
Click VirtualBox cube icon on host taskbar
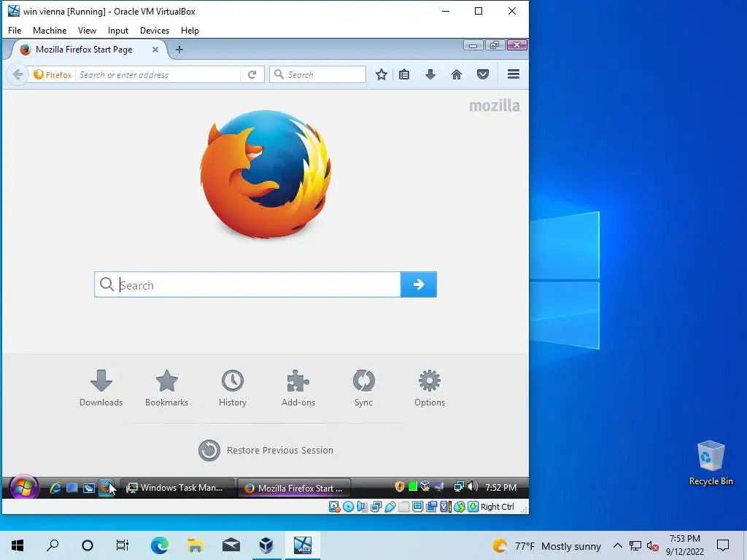266,545
